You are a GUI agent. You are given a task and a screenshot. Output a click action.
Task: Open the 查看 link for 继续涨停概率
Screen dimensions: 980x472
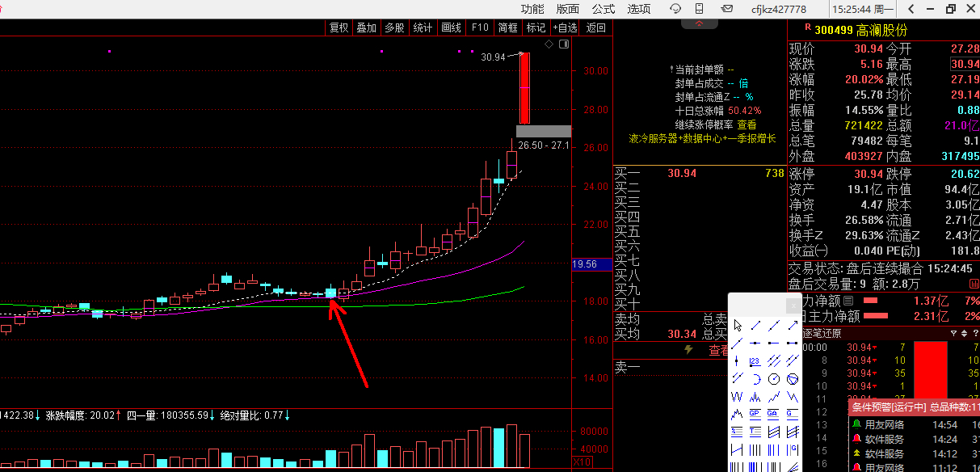747,124
